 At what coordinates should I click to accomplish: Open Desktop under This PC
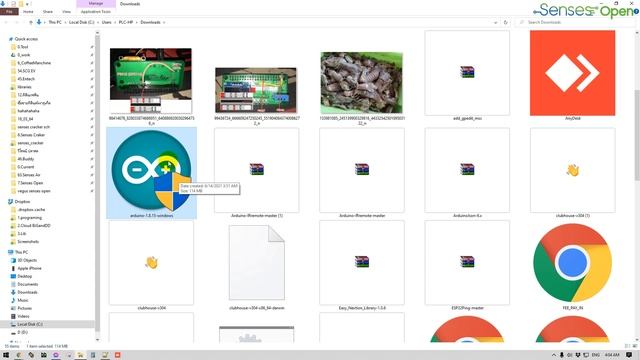tap(24, 276)
